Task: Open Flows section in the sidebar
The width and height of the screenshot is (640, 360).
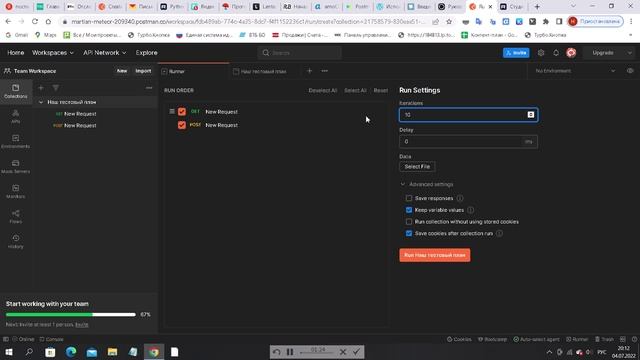Action: 16,216
